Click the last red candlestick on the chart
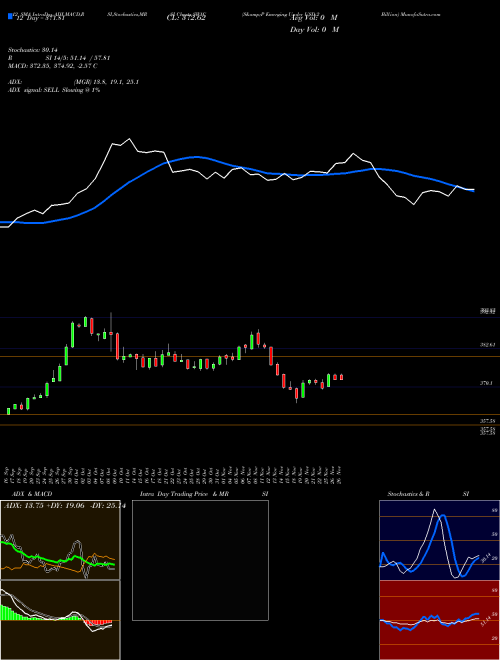The height and width of the screenshot is (660, 500). [341, 377]
